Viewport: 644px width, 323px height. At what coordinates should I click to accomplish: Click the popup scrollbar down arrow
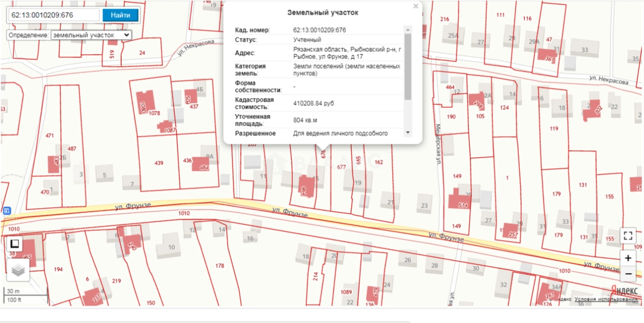(408, 132)
